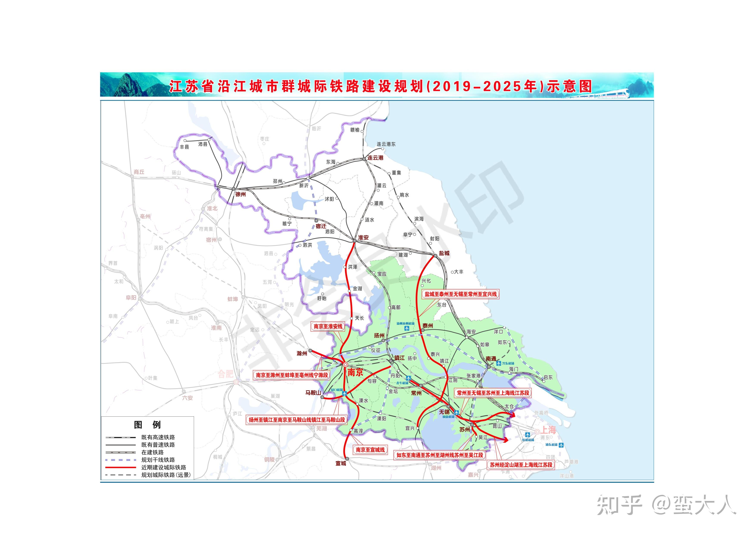Click the 南通 city label
The height and width of the screenshot is (535, 756).
[491, 359]
